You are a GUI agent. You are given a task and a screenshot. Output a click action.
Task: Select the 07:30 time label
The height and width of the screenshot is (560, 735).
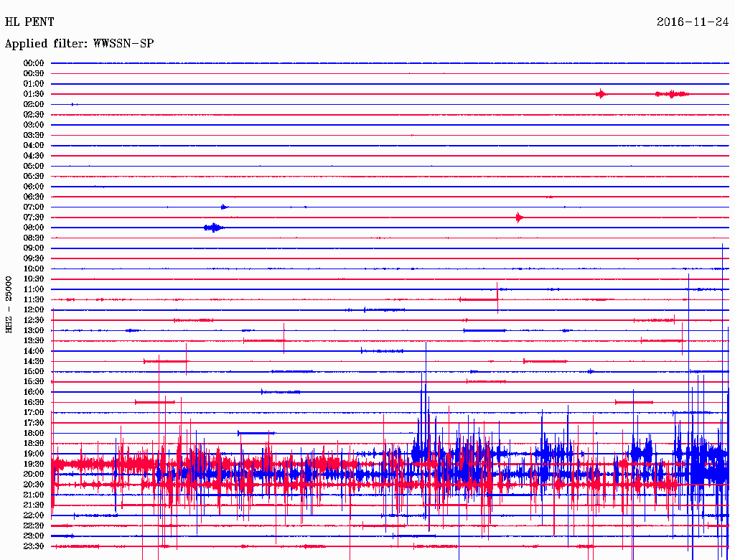click(x=34, y=217)
